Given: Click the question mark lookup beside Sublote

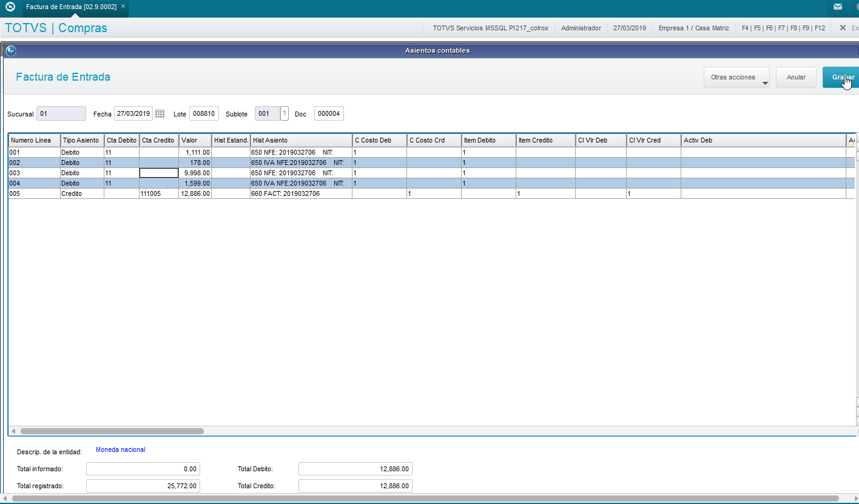Looking at the screenshot, I should click(285, 113).
